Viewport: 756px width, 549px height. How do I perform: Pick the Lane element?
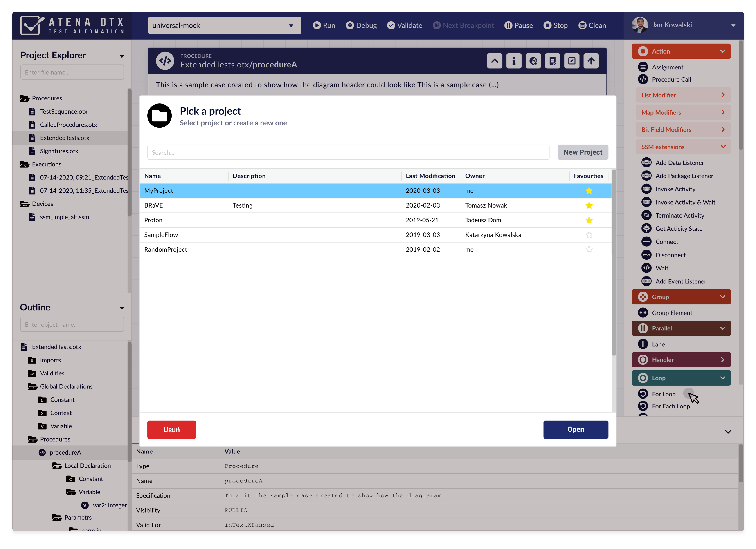point(652,344)
